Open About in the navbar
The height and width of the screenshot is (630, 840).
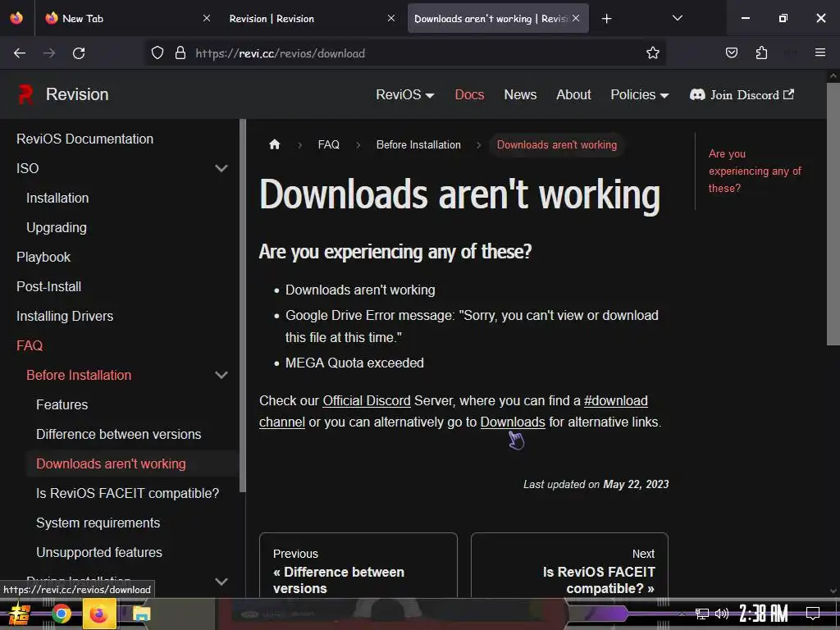pos(573,95)
